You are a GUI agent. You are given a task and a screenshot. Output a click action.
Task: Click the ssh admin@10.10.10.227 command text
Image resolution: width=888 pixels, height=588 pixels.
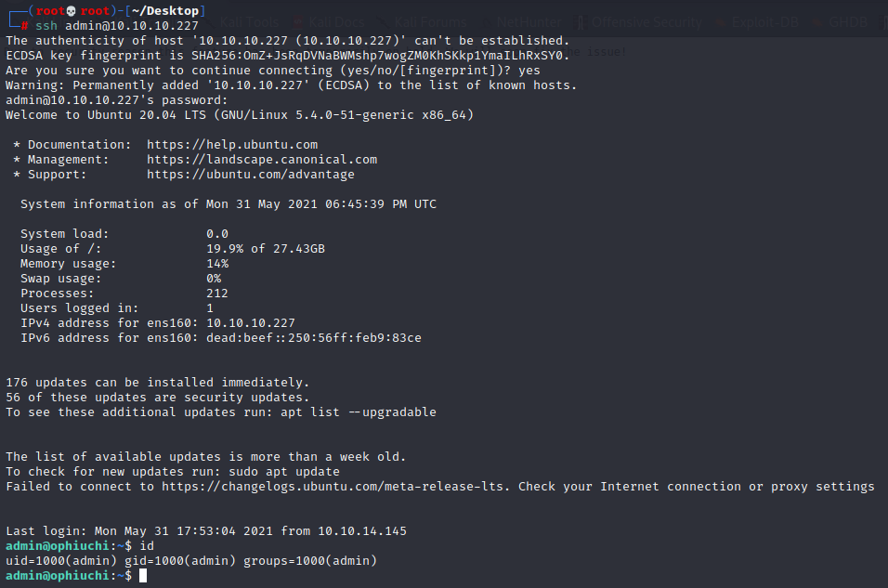coord(117,25)
